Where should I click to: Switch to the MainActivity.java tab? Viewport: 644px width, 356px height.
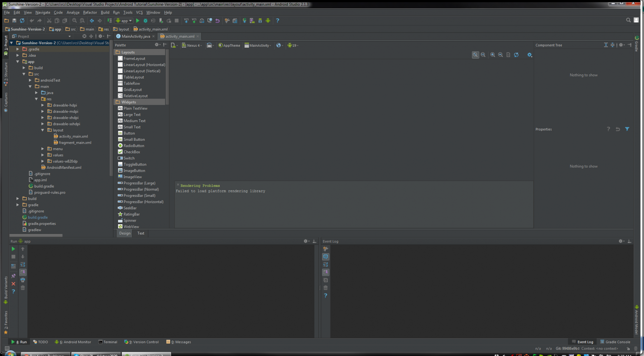pos(136,36)
